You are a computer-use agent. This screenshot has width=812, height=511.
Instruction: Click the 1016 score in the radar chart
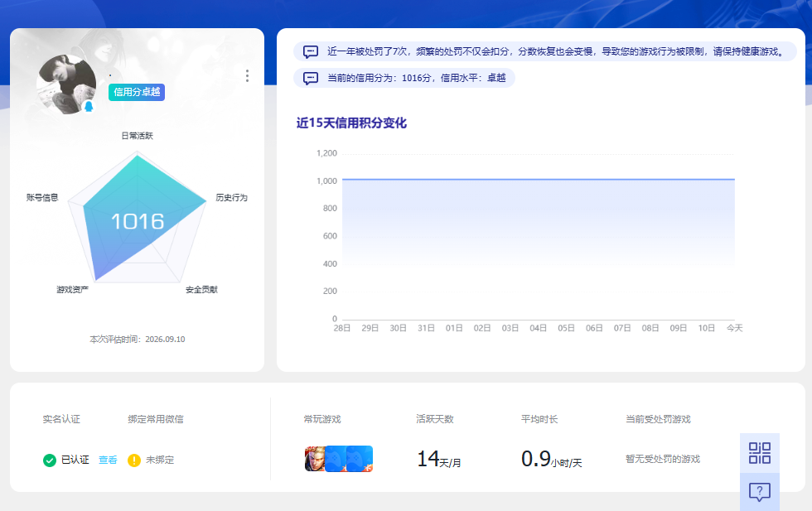click(x=138, y=222)
